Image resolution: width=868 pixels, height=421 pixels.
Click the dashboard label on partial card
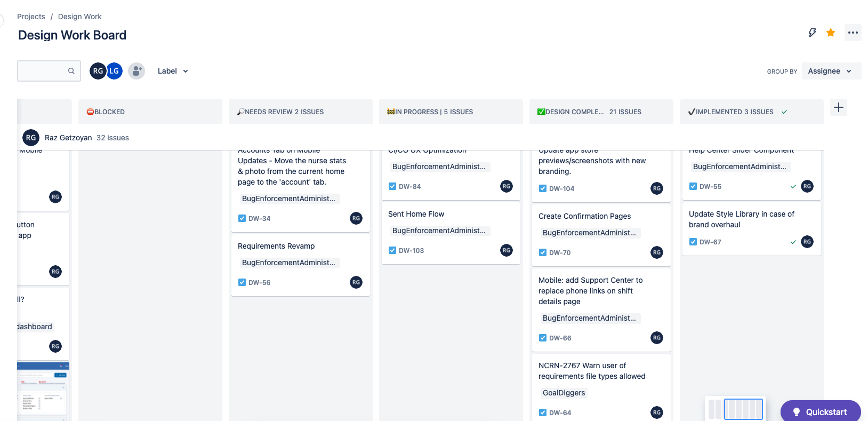[x=35, y=327]
